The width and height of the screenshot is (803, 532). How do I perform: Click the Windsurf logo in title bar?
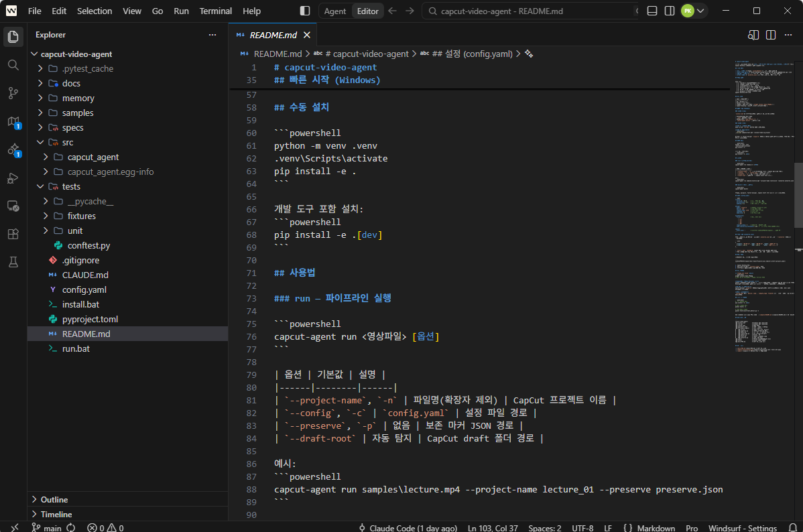(11, 11)
